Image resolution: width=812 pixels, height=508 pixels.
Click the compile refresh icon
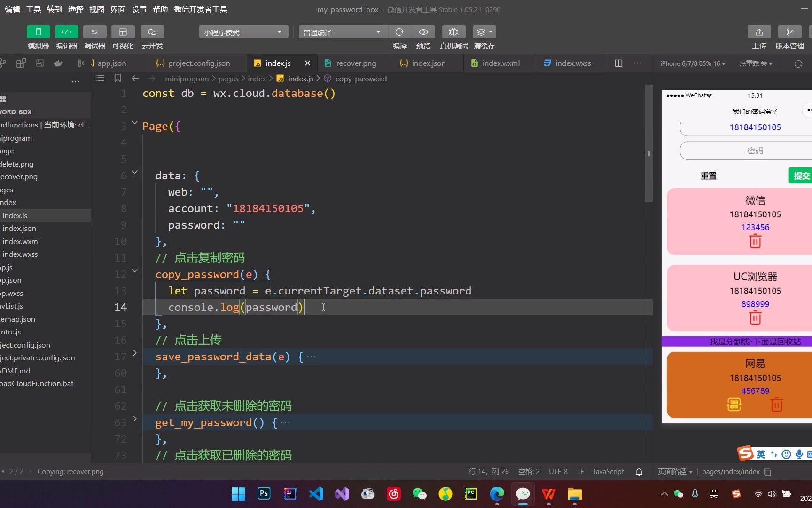coord(400,32)
